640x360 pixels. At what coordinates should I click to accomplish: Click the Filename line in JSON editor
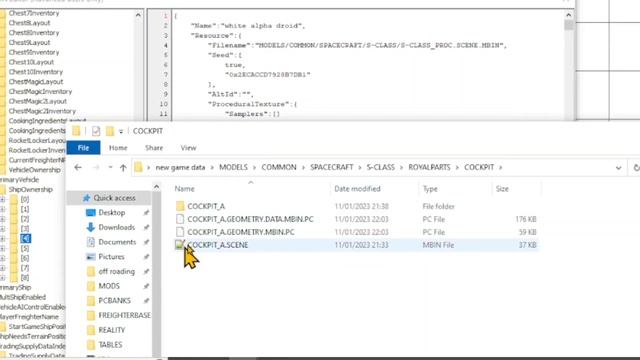coord(357,45)
